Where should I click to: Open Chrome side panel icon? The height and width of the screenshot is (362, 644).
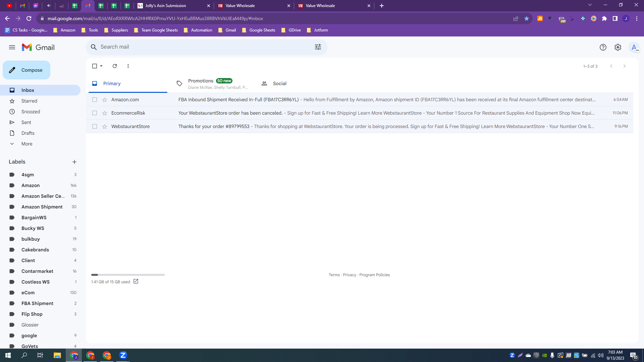coord(615,18)
